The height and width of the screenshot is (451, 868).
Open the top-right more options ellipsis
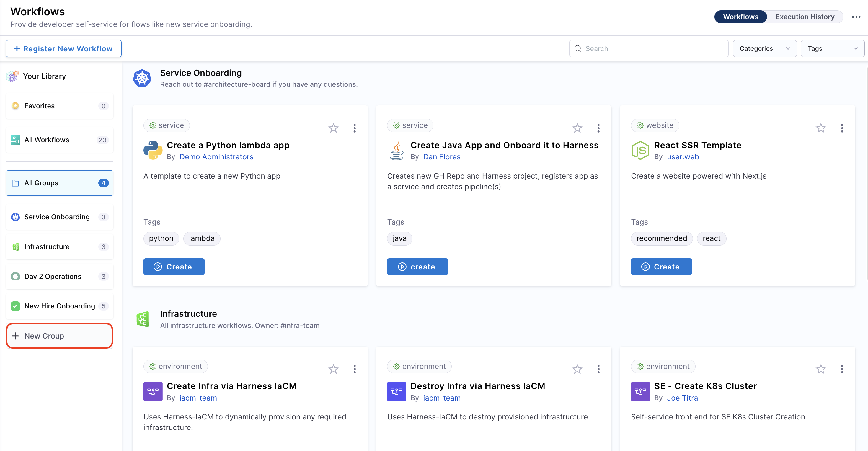click(x=856, y=17)
